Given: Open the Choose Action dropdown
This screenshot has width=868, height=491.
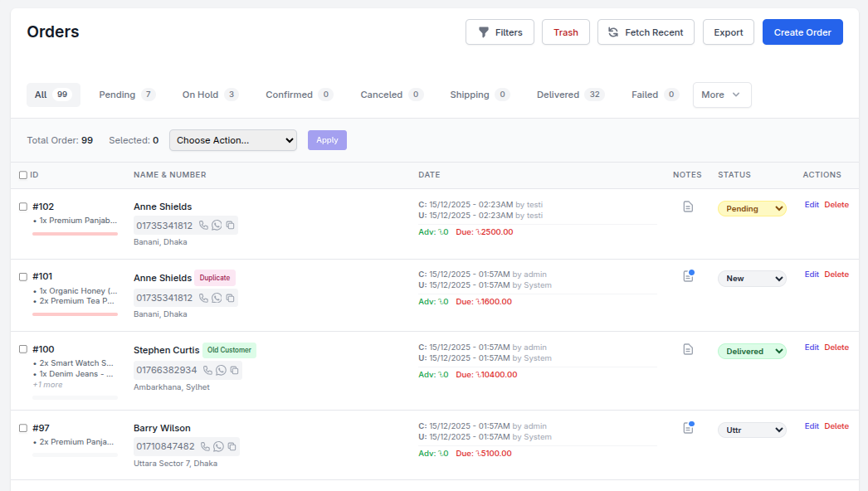Looking at the screenshot, I should coord(232,140).
